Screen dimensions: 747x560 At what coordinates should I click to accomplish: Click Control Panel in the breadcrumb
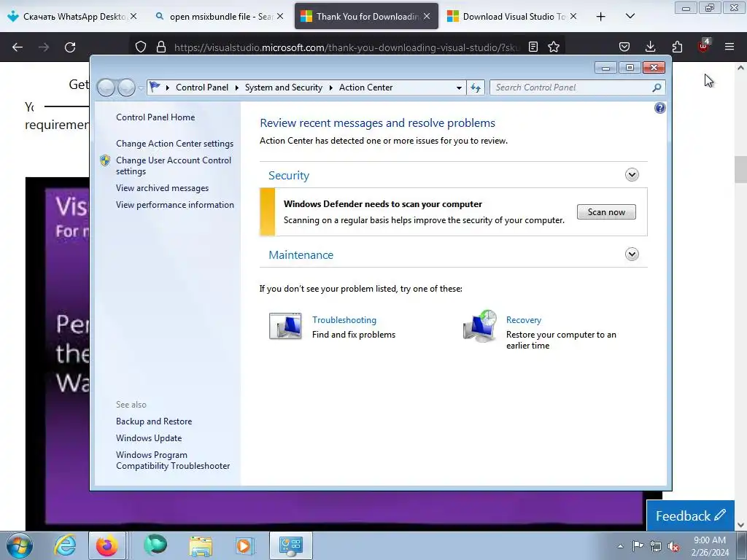202,87
